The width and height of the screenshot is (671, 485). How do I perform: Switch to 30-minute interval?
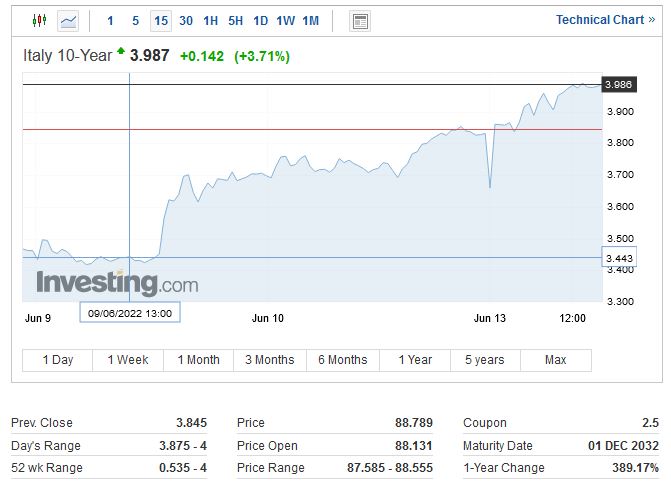(x=186, y=20)
